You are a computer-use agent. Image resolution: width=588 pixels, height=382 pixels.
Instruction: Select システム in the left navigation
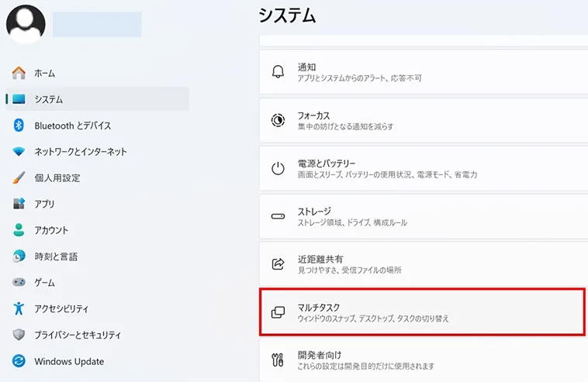point(48,99)
